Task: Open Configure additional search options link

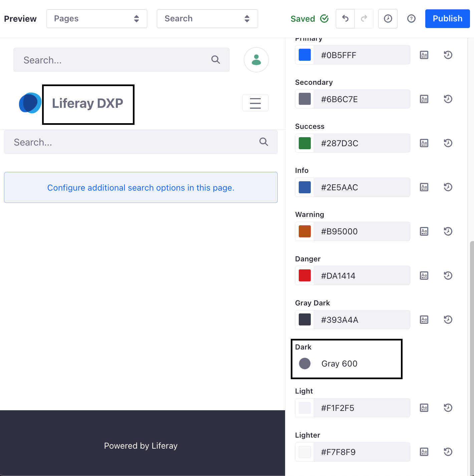Action: pos(141,188)
